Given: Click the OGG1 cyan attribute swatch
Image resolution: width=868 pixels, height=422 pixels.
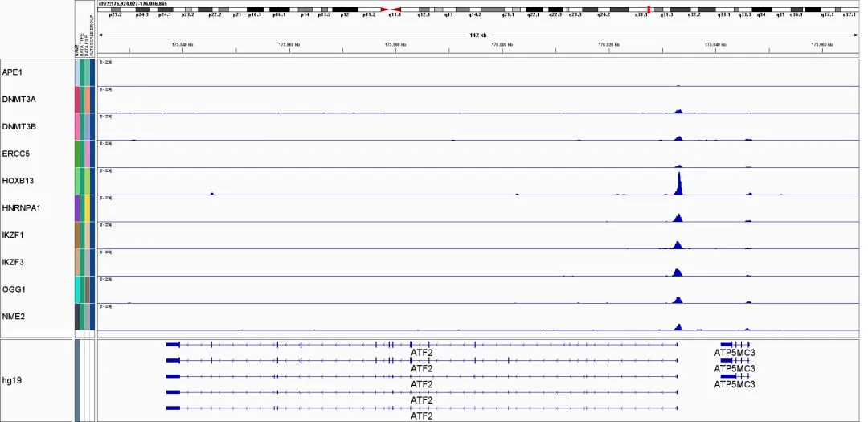Looking at the screenshot, I should 77,289.
